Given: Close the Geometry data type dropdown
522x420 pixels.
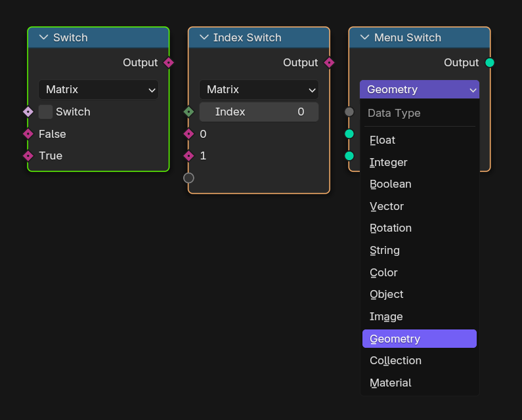Looking at the screenshot, I should tap(420, 89).
